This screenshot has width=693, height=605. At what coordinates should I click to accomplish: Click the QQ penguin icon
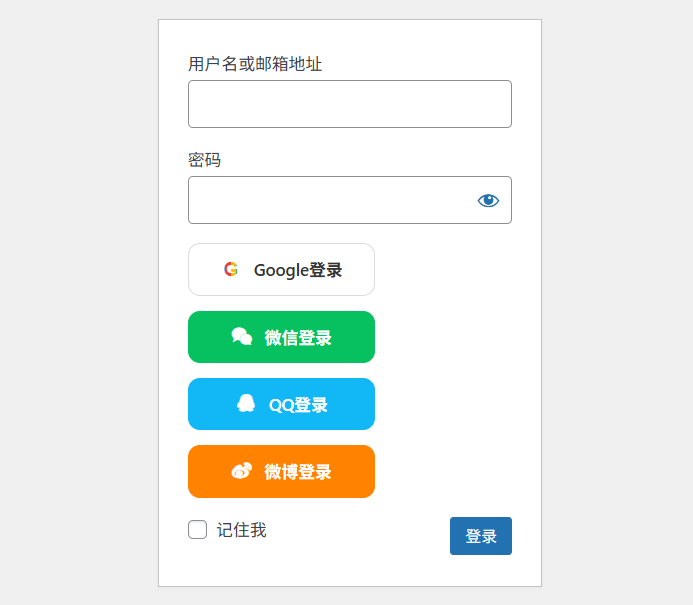[x=246, y=403]
